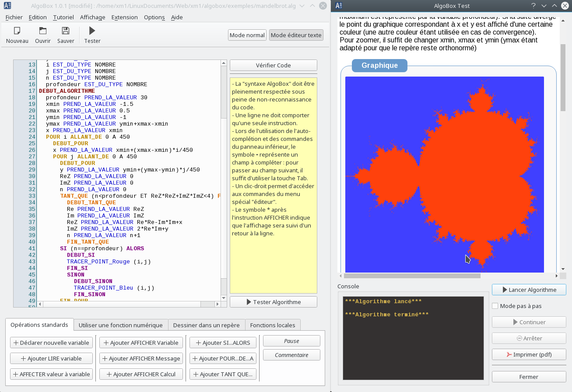The width and height of the screenshot is (572, 392).
Task: Open the Extension menu
Action: (124, 17)
